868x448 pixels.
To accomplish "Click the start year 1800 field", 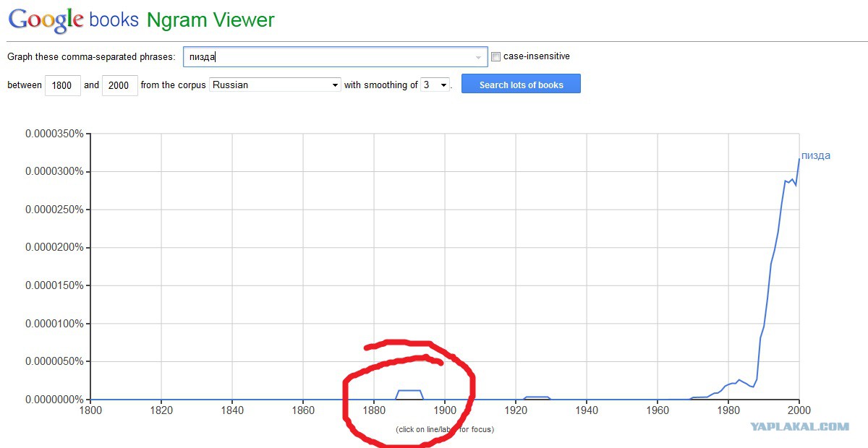I will click(62, 85).
